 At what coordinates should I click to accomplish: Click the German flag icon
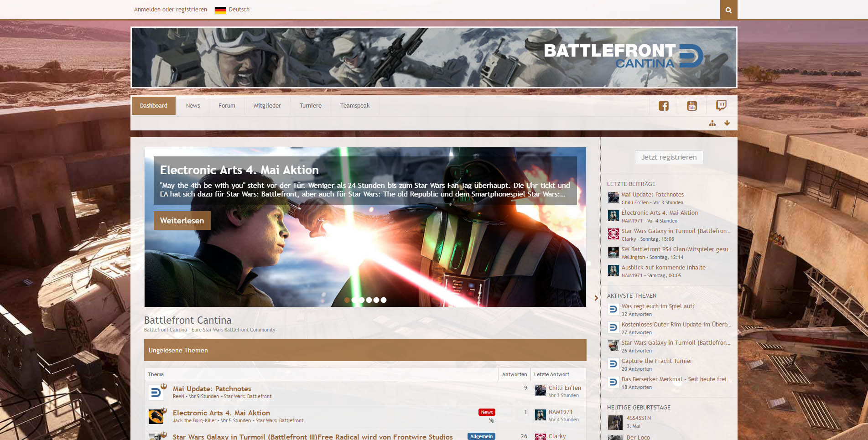coord(220,10)
